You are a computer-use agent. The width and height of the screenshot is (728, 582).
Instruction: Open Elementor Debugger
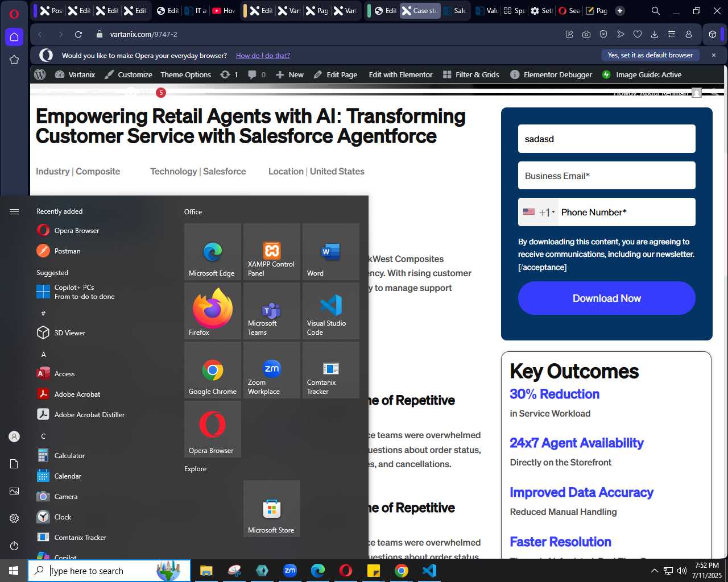(x=551, y=74)
